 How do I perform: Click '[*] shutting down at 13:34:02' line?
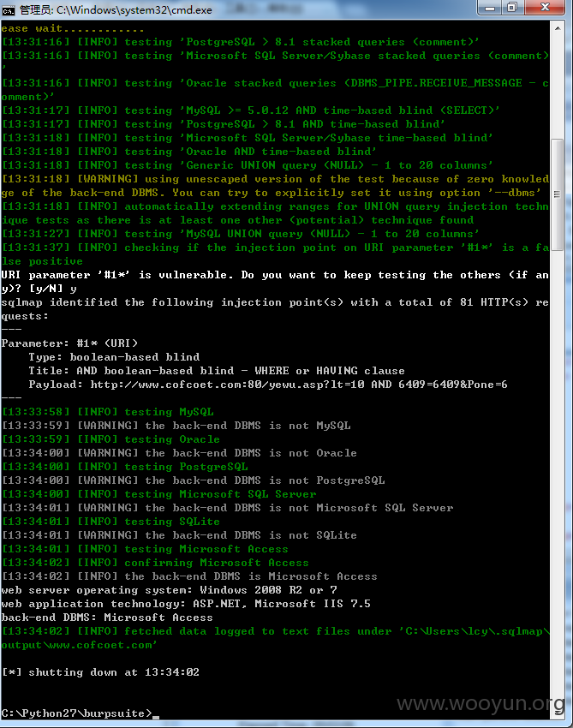point(101,671)
